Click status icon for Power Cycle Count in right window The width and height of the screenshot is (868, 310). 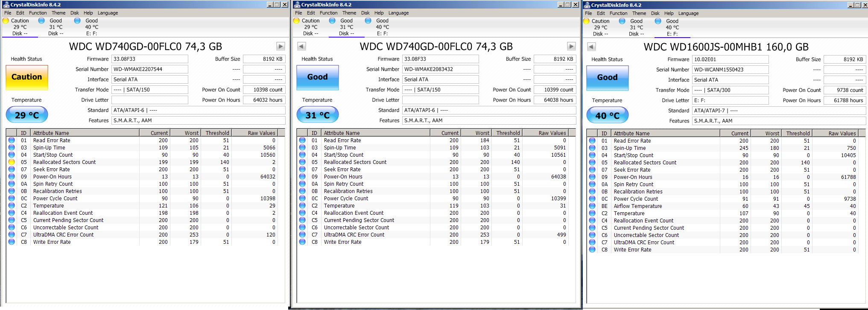click(x=592, y=199)
